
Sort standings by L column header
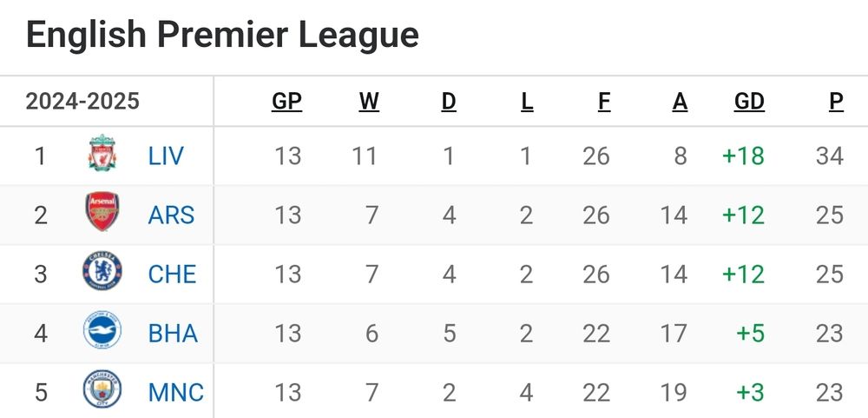pos(527,102)
